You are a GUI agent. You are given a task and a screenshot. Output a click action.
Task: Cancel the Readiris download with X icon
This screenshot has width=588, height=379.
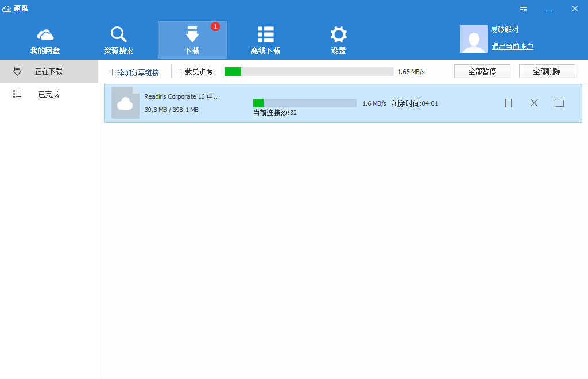(x=534, y=103)
